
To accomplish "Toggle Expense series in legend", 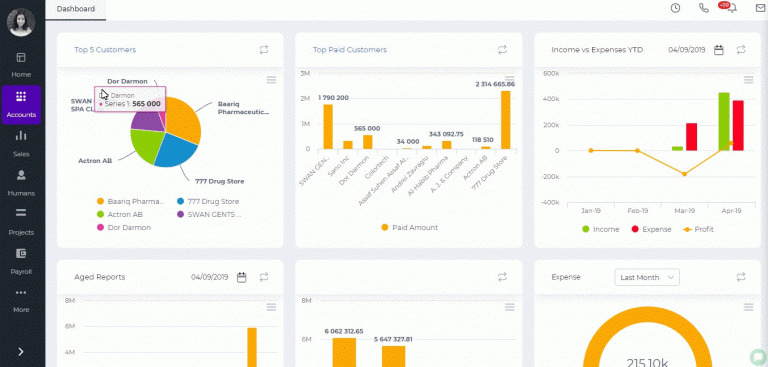I will 651,229.
